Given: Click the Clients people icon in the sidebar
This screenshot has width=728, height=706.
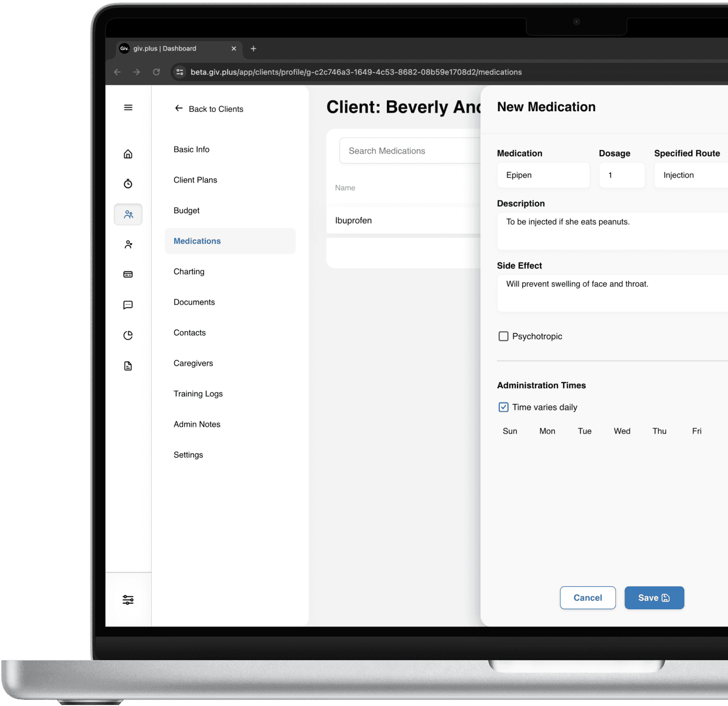Looking at the screenshot, I should [128, 214].
